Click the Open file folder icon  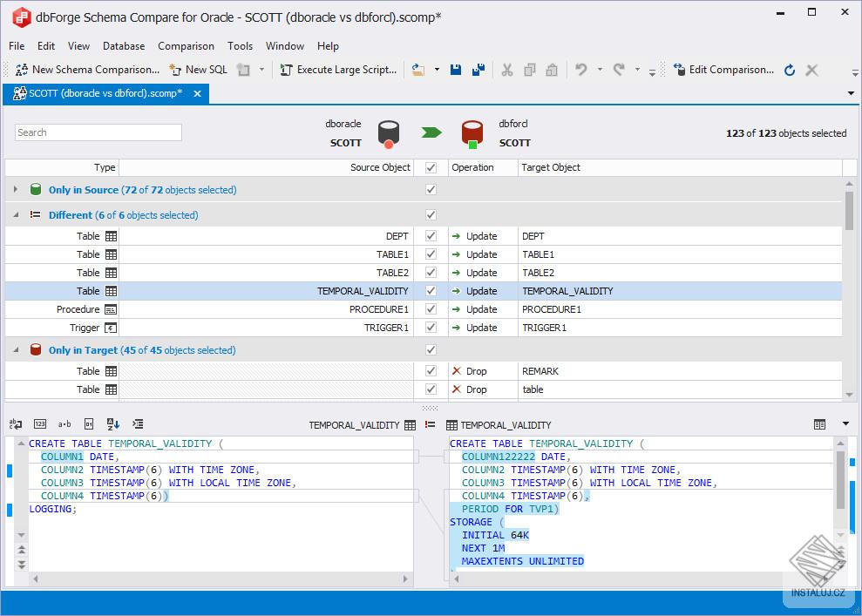(x=418, y=70)
